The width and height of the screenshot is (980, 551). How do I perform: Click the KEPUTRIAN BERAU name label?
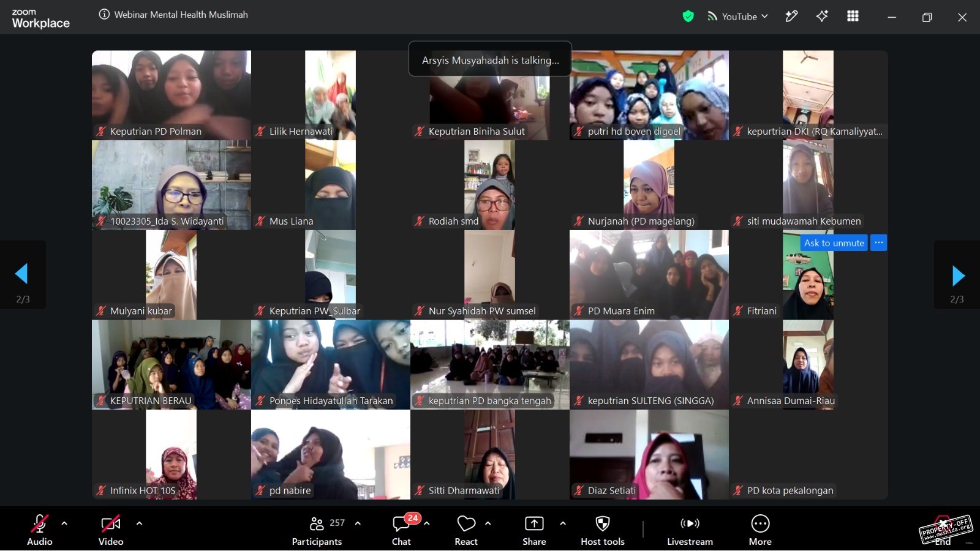coord(151,401)
